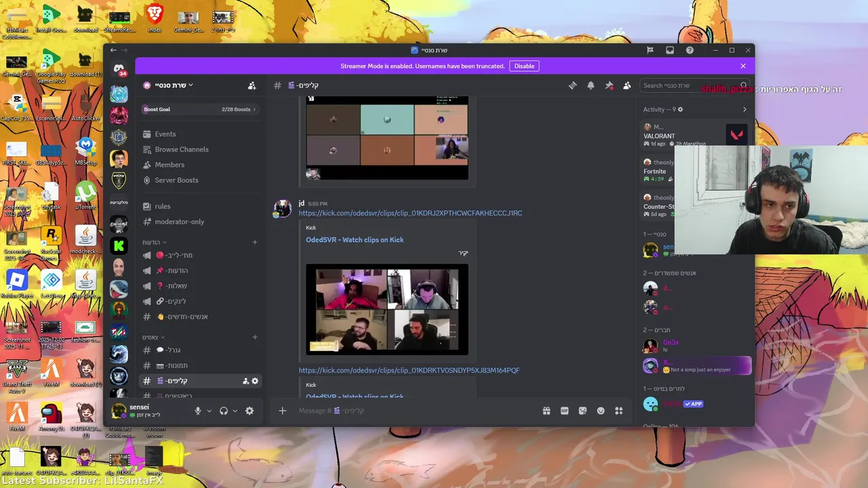
Task: Select the לינקים channel
Action: 199,301
